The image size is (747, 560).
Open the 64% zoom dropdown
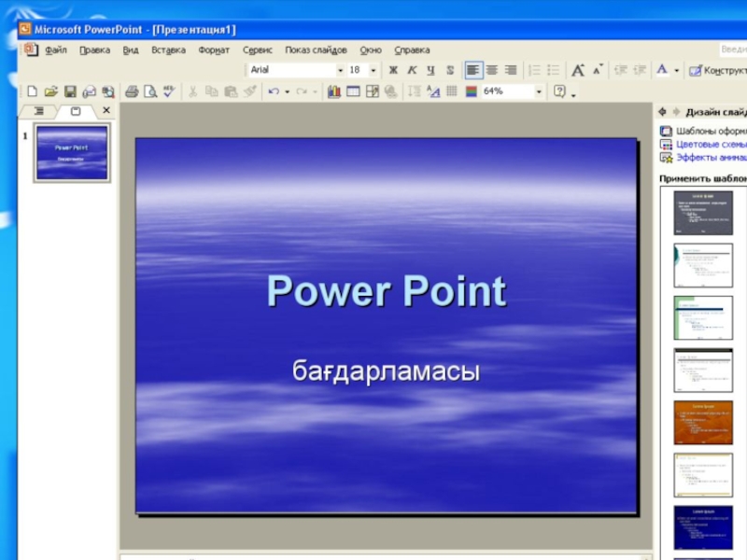(539, 91)
